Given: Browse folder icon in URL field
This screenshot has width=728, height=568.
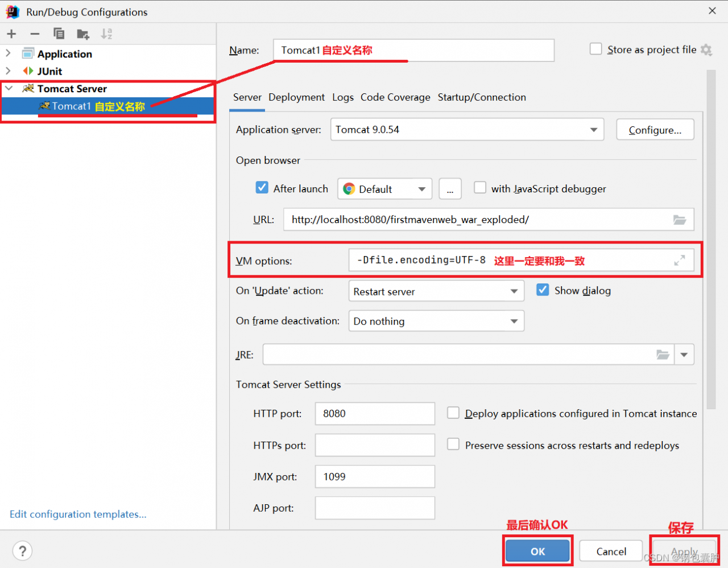Looking at the screenshot, I should pyautogui.click(x=680, y=220).
